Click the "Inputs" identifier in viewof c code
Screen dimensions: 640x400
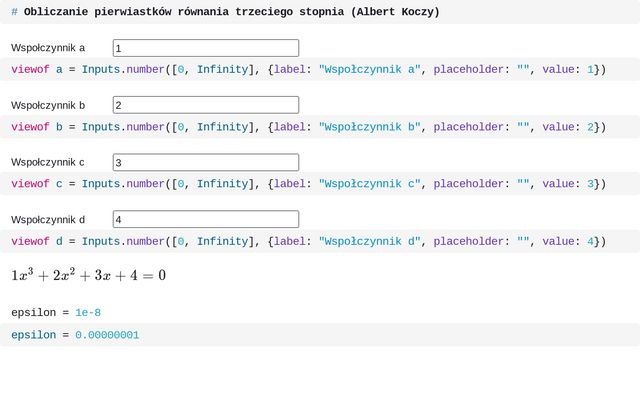[x=101, y=184]
